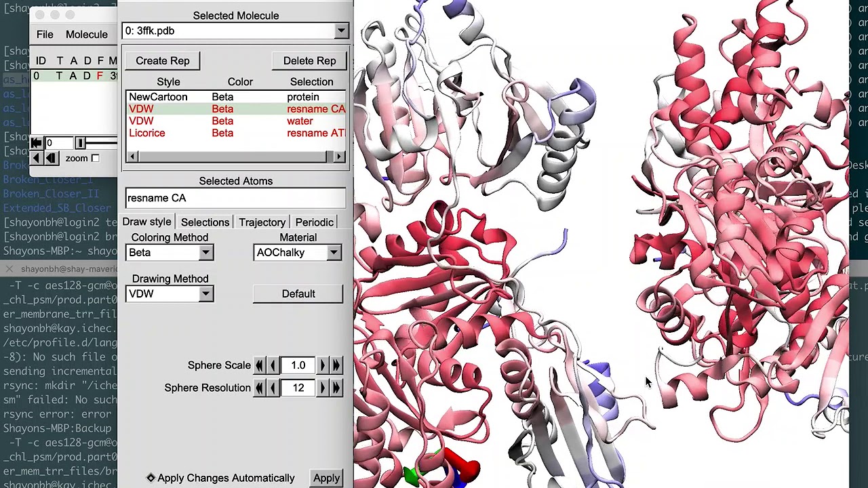Click the Create Rep button

[x=163, y=61]
